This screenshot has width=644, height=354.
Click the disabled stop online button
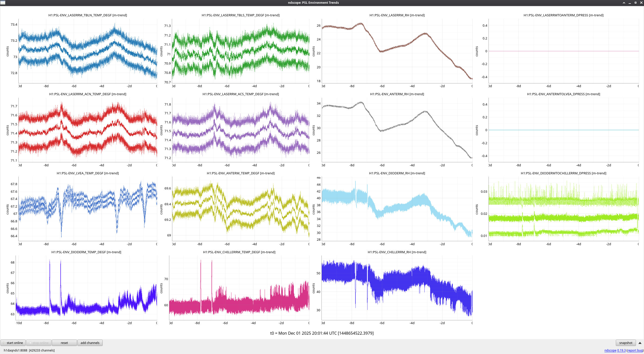tap(39, 343)
